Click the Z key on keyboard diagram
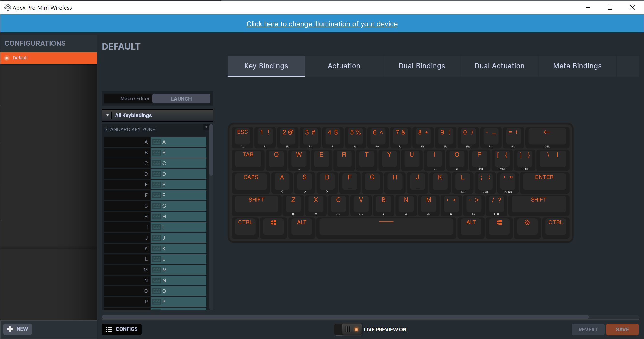This screenshot has width=644, height=339. 293,205
